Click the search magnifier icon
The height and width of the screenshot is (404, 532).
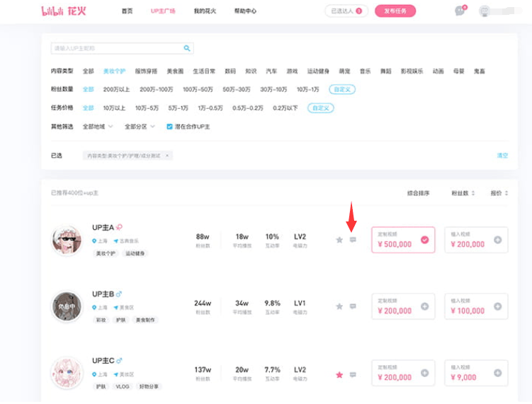187,48
